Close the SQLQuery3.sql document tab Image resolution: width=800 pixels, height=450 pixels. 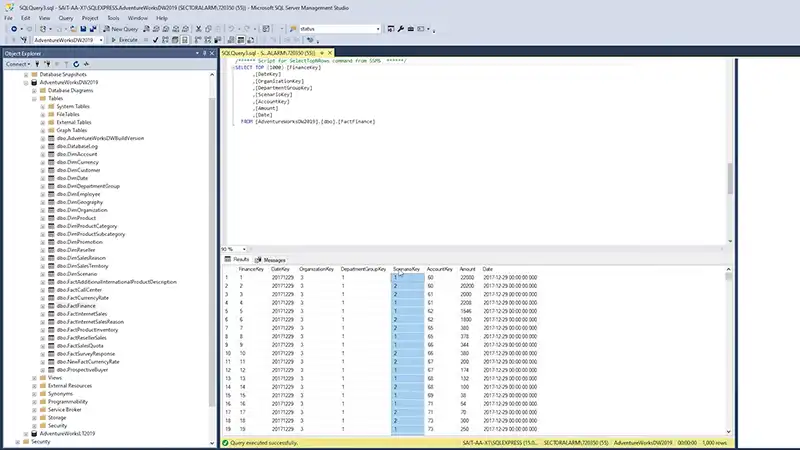click(x=330, y=53)
